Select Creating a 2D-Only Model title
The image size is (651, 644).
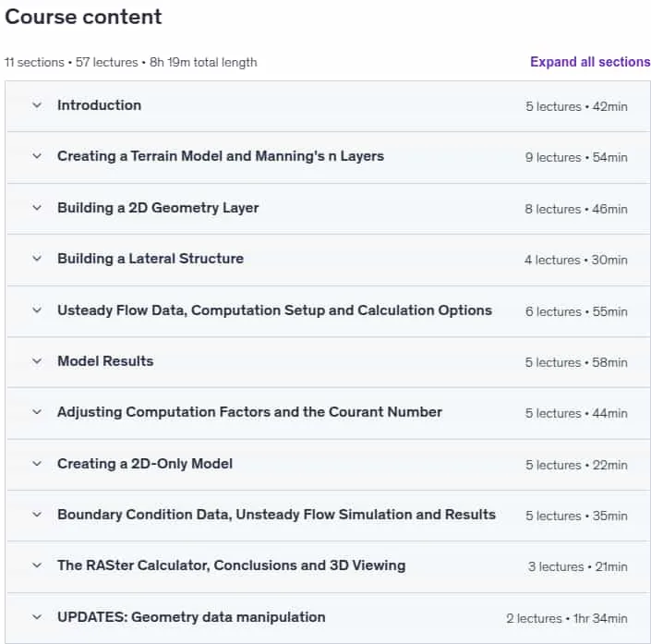pyautogui.click(x=145, y=464)
